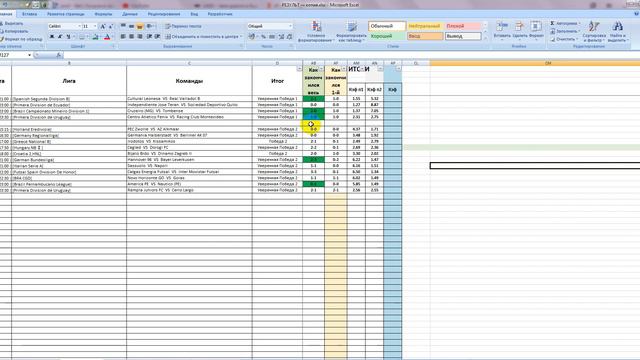Click the Increase Font Size icon

tap(103, 26)
